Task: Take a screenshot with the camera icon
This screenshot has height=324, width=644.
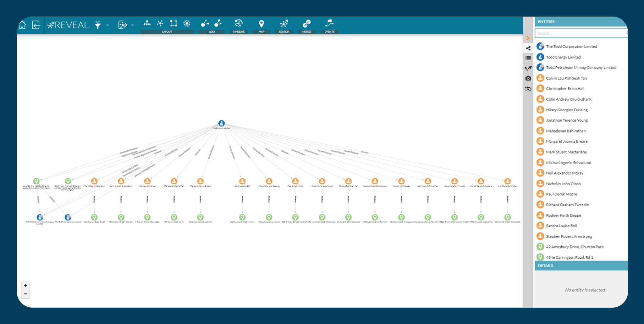Action: coord(528,78)
